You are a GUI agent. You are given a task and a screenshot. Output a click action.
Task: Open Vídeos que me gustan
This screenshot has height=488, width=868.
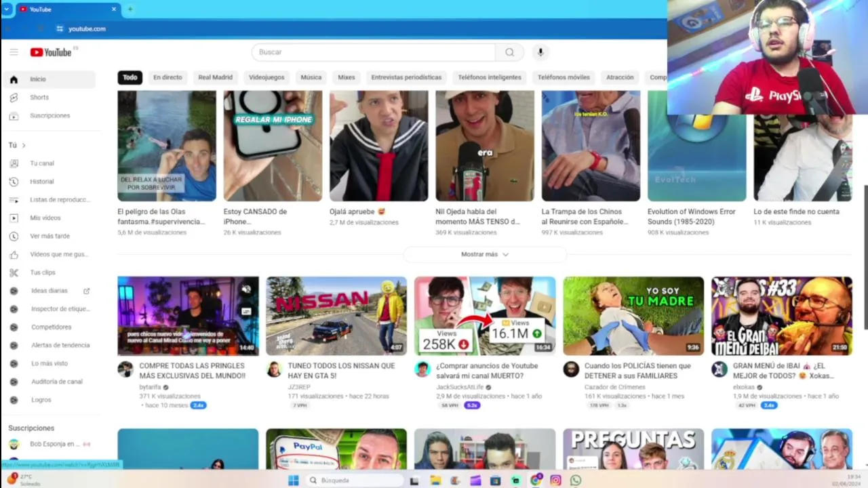(48, 254)
